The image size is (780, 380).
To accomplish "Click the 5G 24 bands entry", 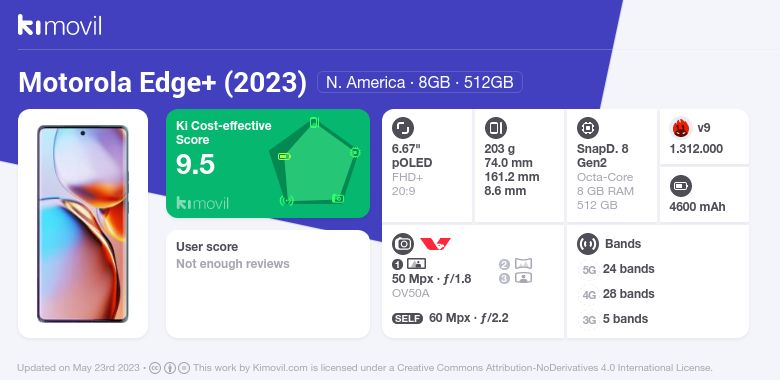I will [x=617, y=269].
